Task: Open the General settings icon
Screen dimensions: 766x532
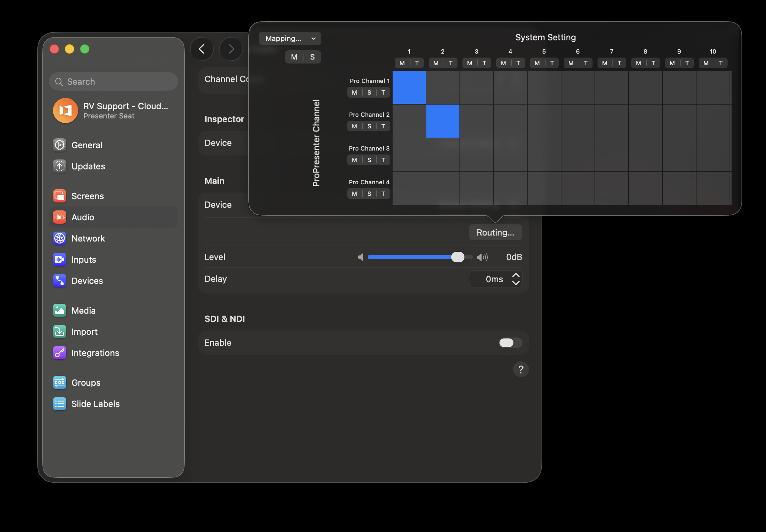Action: (60, 145)
